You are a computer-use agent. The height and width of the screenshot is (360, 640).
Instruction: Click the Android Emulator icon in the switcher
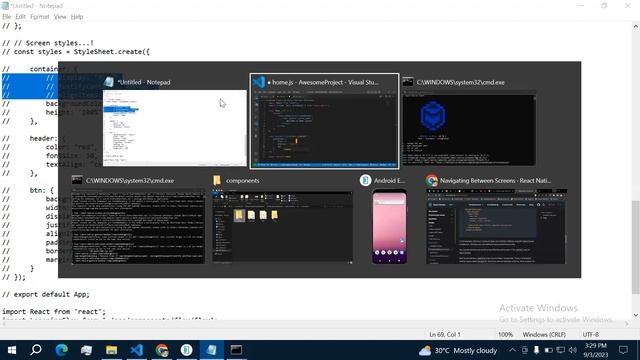[x=365, y=180]
